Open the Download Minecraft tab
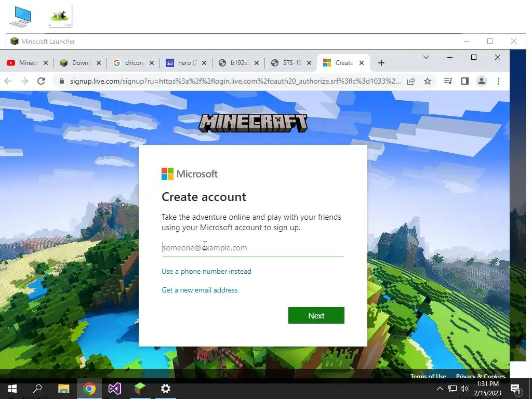Screen dimensions: 532x399 coord(77,63)
